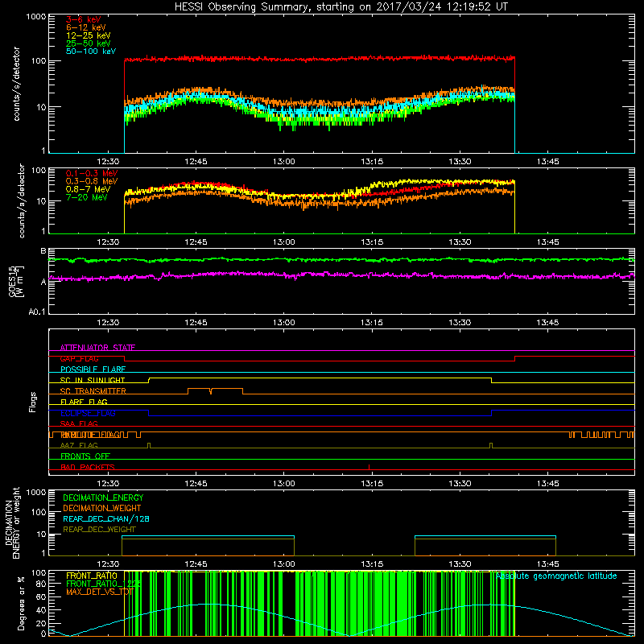Image resolution: width=644 pixels, height=644 pixels.
Task: Click the vertical Flags axis title
Action: 33,402
